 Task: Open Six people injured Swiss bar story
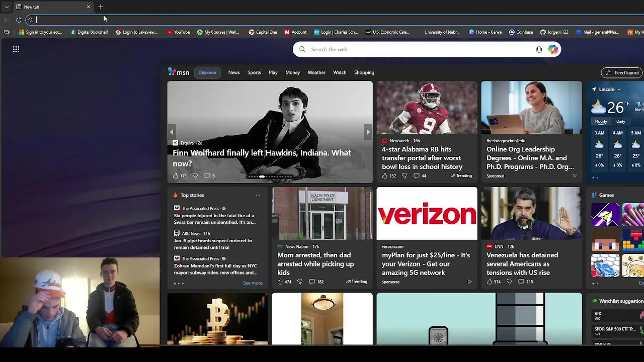coord(215,219)
